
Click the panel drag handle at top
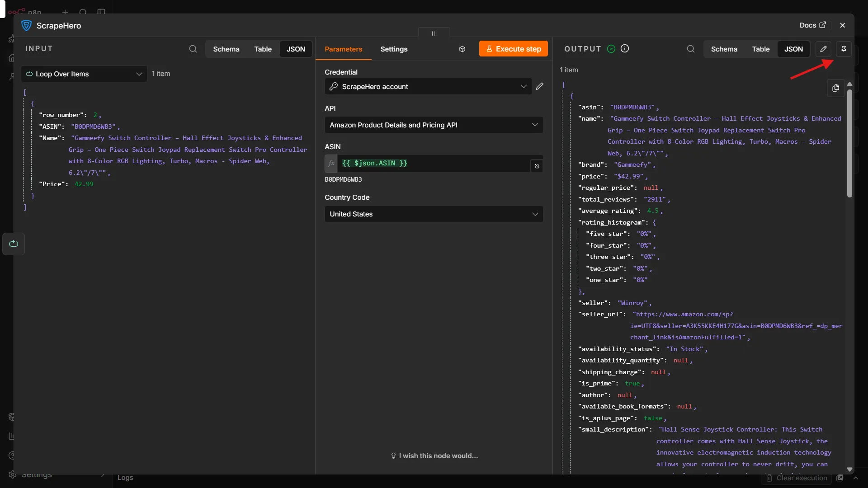pos(434,33)
